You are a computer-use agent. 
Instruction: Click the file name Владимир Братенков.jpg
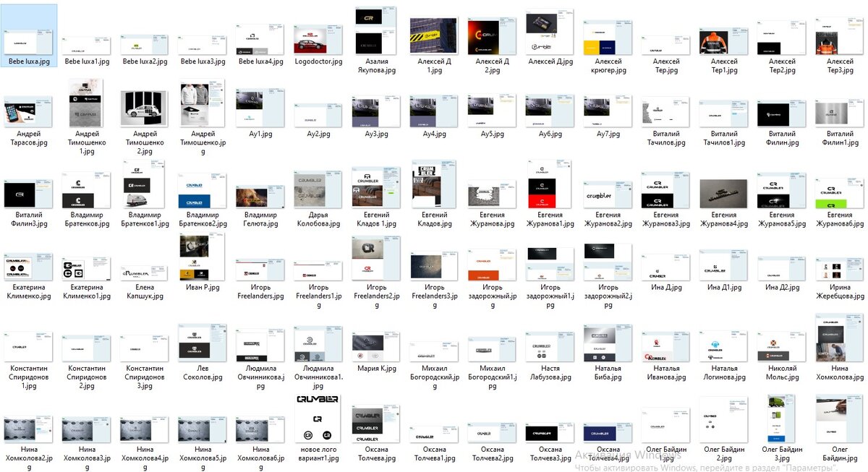coord(87,219)
